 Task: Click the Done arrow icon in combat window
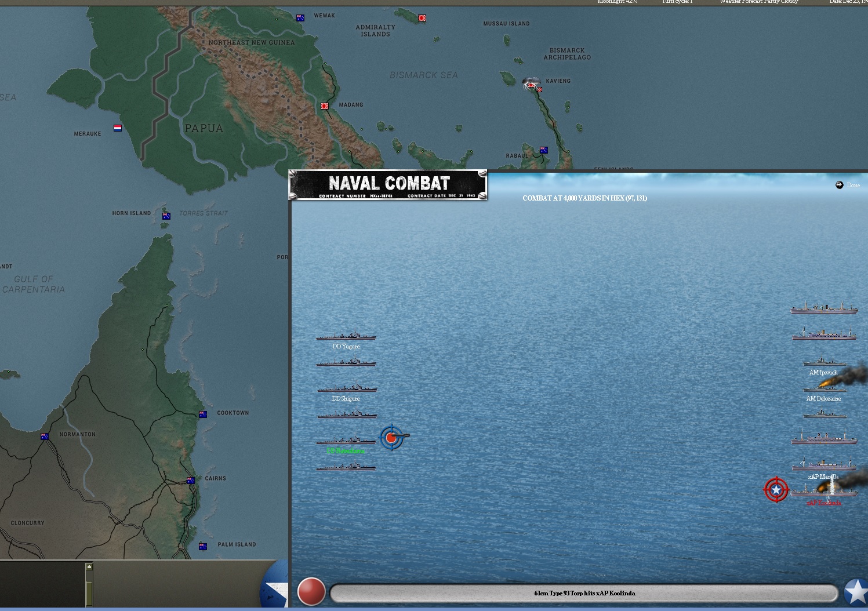[839, 185]
